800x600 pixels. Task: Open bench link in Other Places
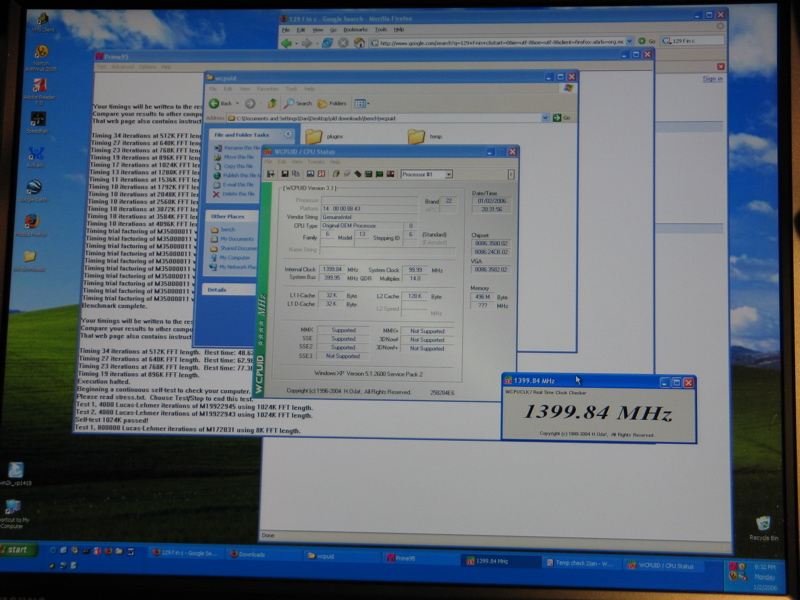point(223,230)
